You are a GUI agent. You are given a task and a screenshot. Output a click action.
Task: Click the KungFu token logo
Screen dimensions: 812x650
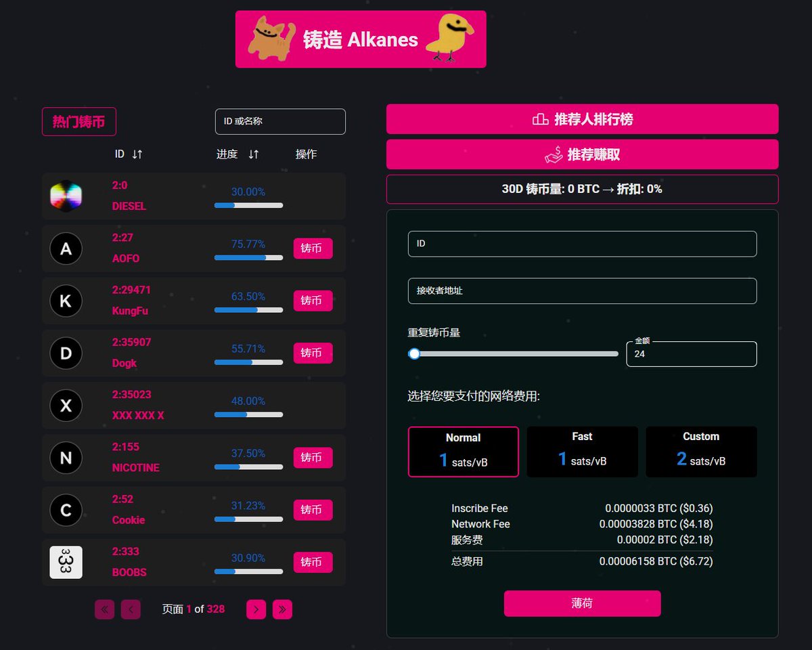[x=66, y=301]
